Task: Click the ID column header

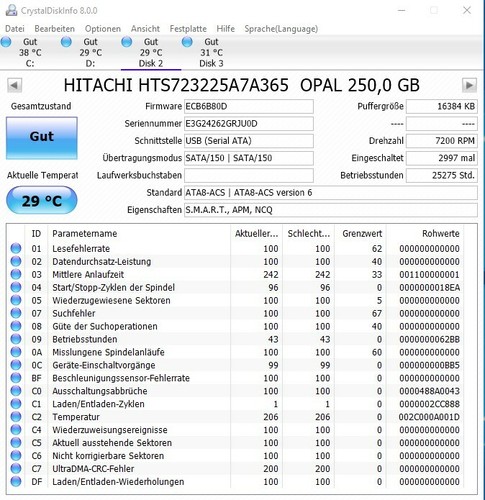Action: click(x=36, y=233)
